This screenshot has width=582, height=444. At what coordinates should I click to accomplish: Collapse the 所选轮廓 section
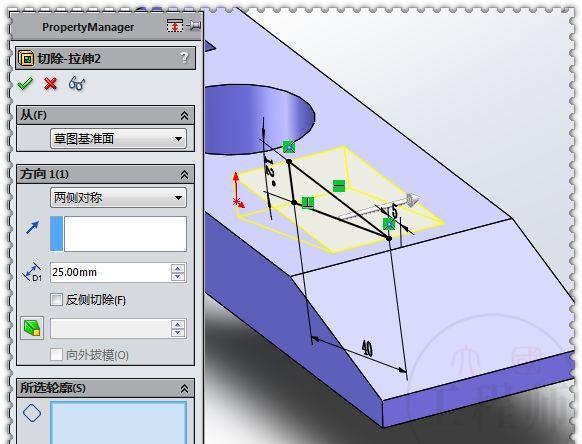coord(184,388)
